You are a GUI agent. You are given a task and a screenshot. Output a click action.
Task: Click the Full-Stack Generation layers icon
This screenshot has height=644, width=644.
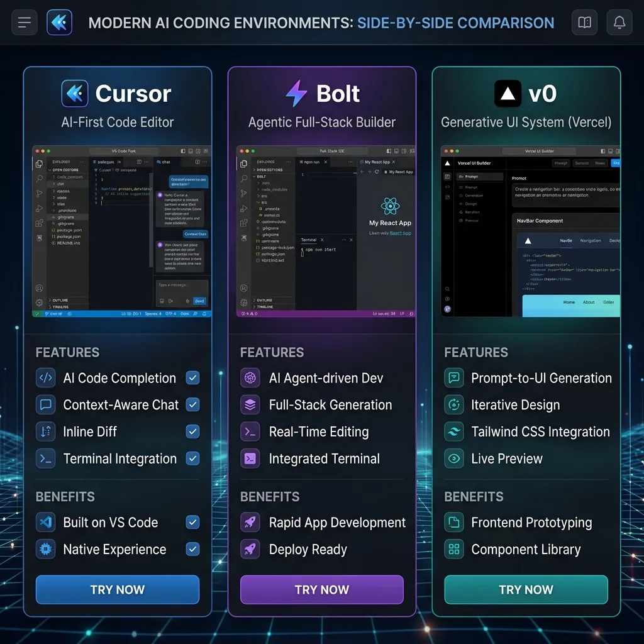[x=250, y=404]
